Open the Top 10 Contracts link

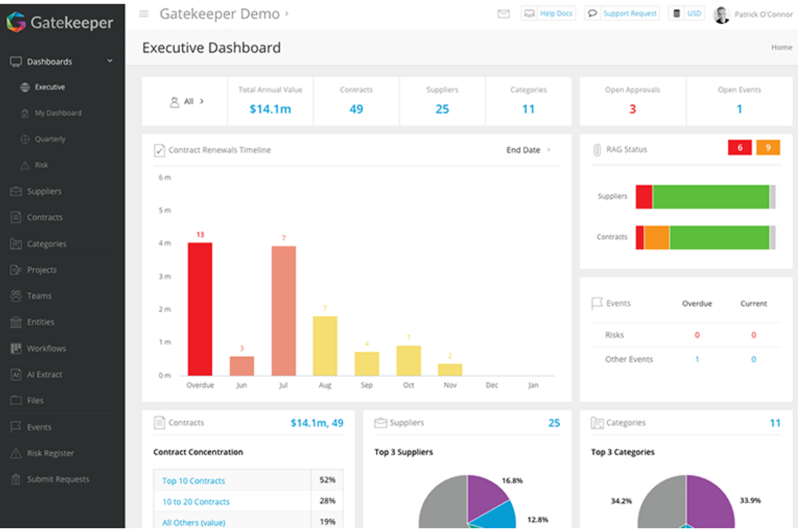coord(194,481)
